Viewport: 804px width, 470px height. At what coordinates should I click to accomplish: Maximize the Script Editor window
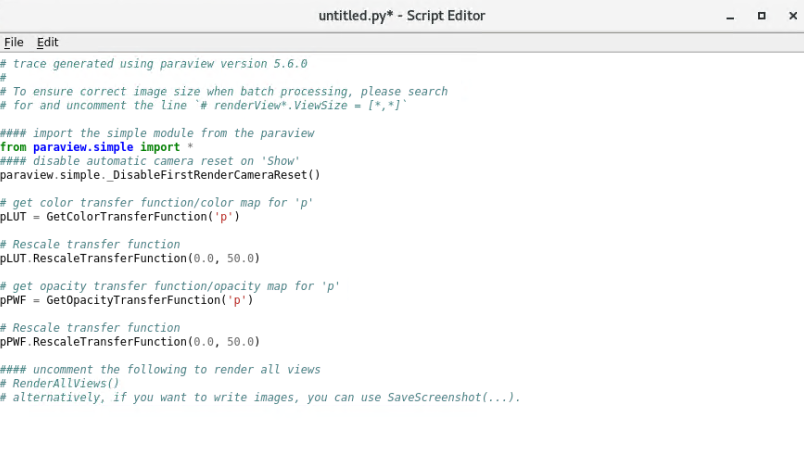click(x=761, y=15)
